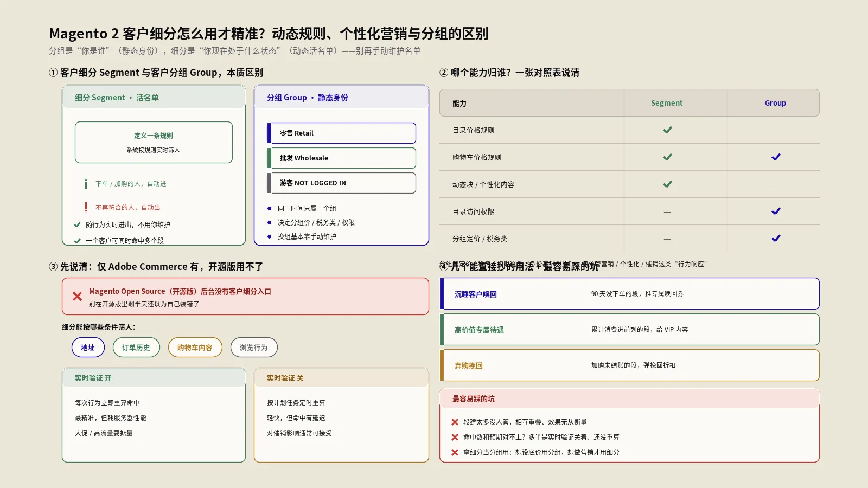Click the red X next to 命中数和预期对不上
868x488 pixels.
pyautogui.click(x=455, y=437)
